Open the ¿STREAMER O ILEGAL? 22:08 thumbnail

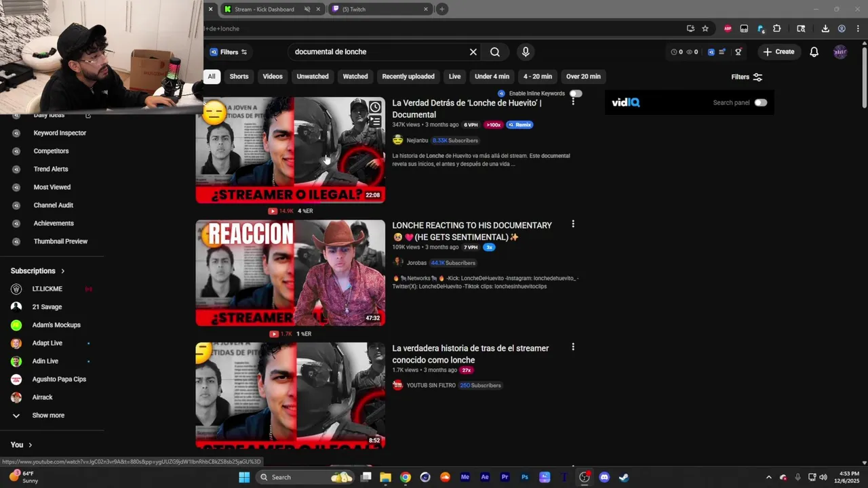tap(290, 150)
